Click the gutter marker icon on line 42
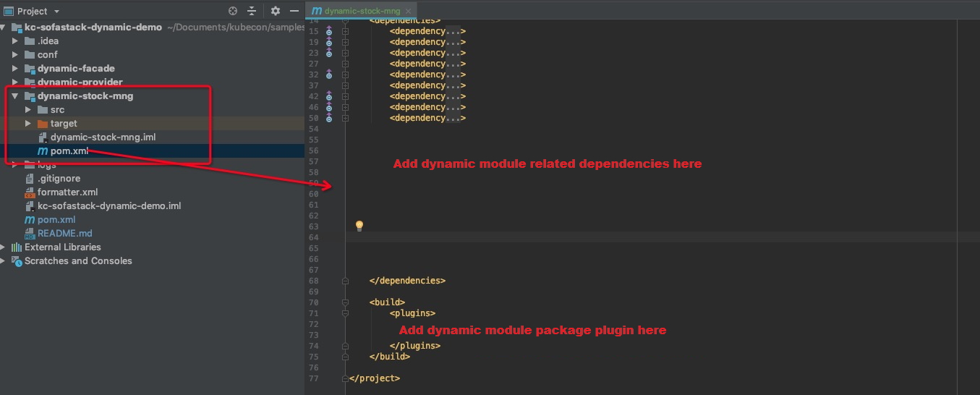This screenshot has width=980, height=395. click(x=328, y=96)
